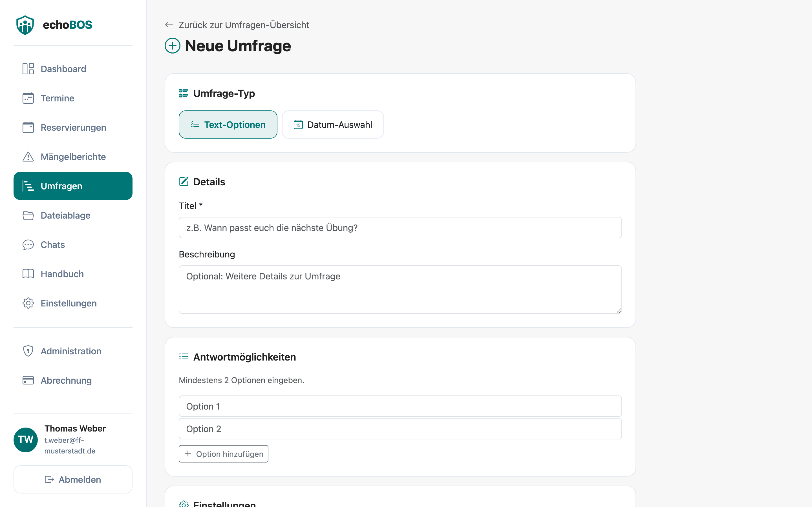812x507 pixels.
Task: Click the Dateiablage folder icon
Action: tap(28, 215)
